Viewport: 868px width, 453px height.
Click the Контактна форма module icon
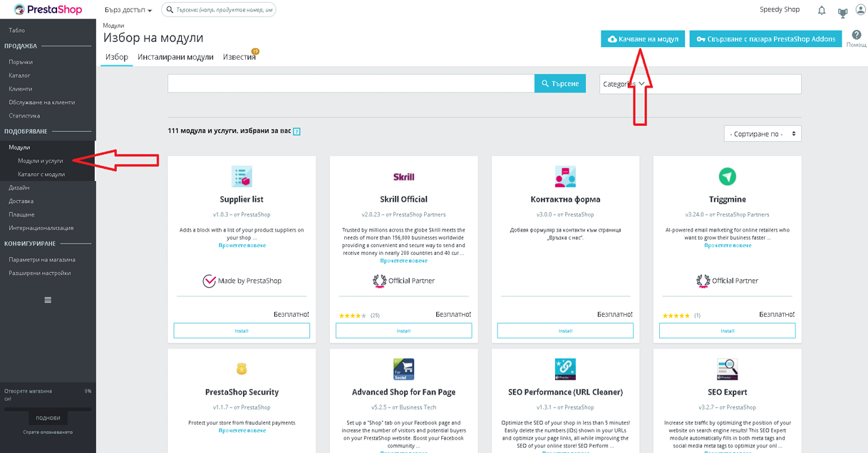pos(565,176)
